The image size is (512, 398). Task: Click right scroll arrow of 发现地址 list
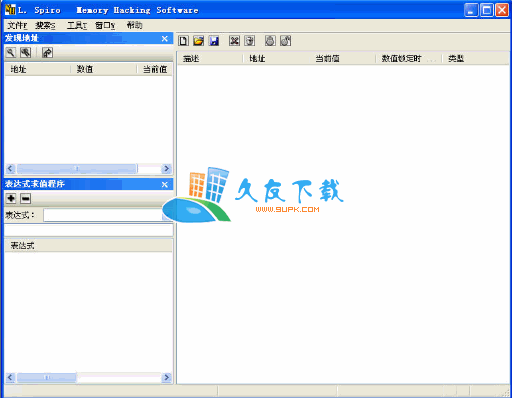point(166,169)
